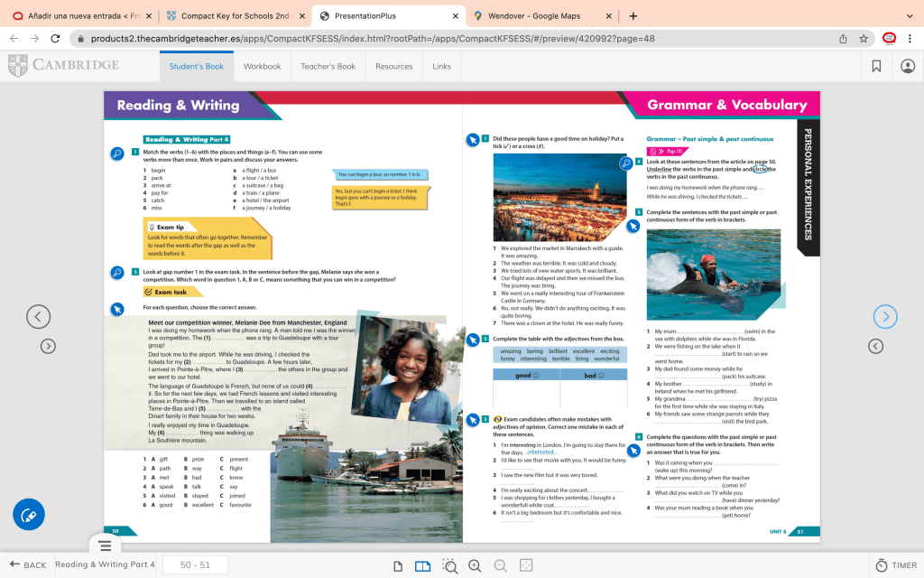This screenshot has width=924, height=578.
Task: Switch to single page view
Action: [398, 565]
